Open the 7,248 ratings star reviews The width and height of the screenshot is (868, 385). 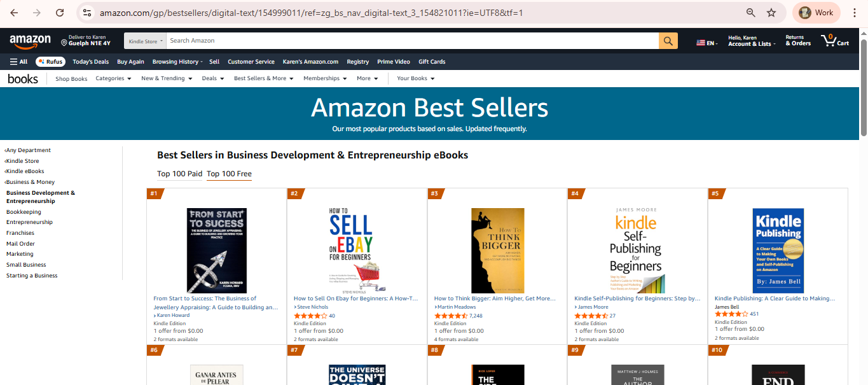pyautogui.click(x=458, y=316)
